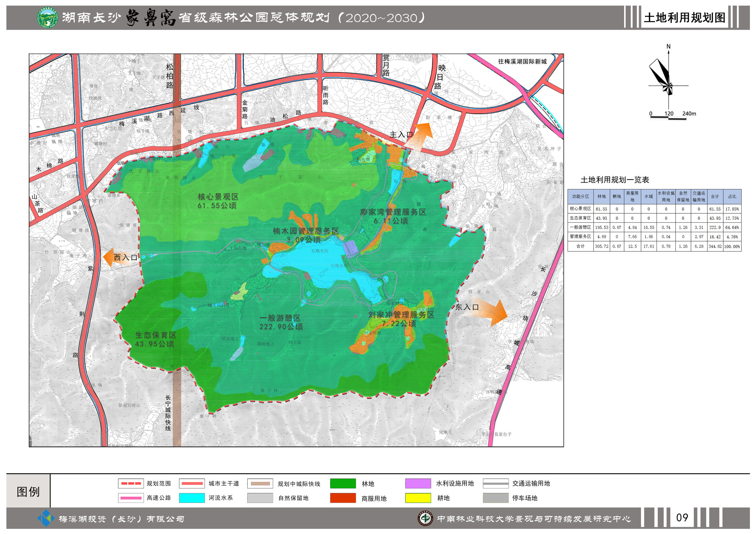
Task: Click the 水域 table header cell
Action: [648, 196]
